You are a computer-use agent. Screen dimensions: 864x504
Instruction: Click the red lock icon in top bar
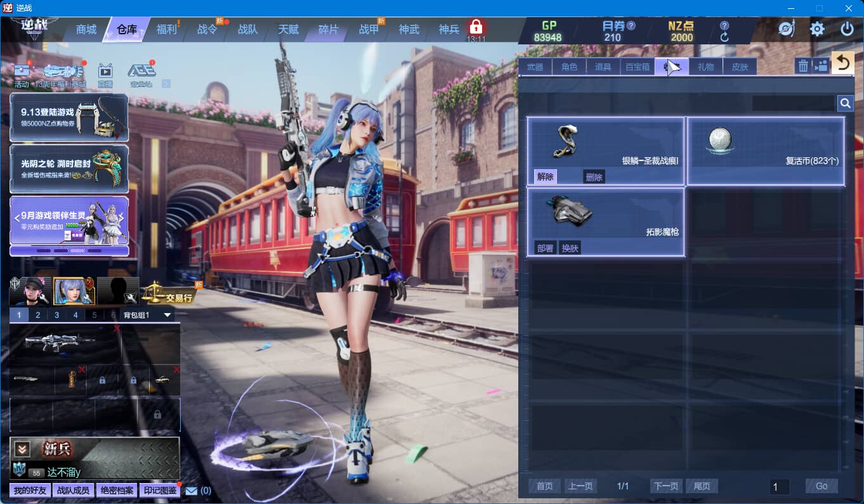(476, 27)
